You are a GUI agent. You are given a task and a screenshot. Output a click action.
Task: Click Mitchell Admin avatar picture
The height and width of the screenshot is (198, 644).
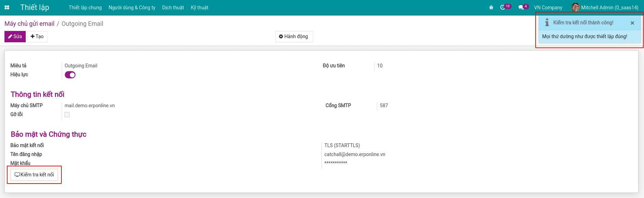pyautogui.click(x=575, y=7)
